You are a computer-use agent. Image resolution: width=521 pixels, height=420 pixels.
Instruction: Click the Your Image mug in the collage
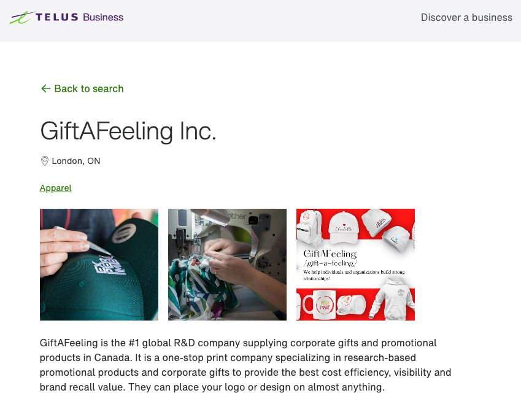coord(325,305)
